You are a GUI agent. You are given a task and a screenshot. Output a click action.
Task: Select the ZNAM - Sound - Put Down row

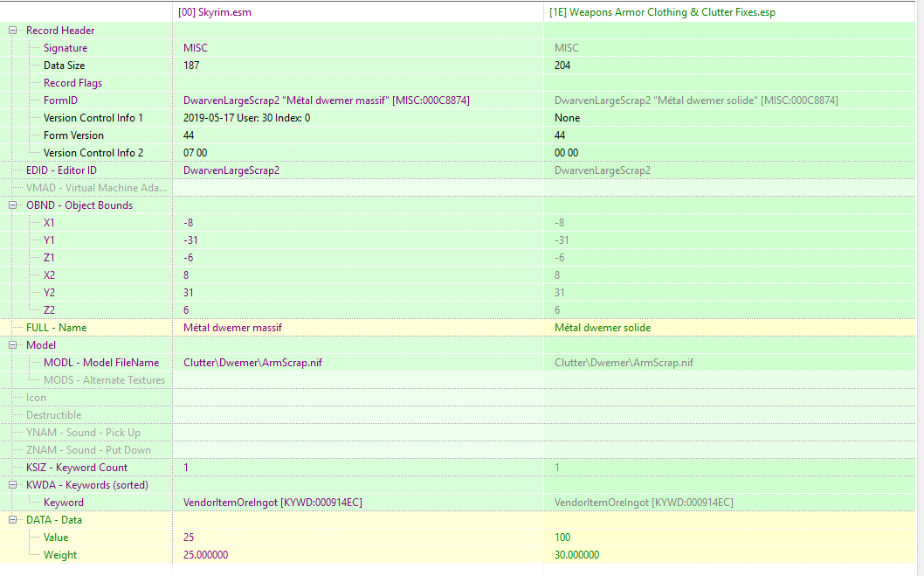click(x=88, y=450)
